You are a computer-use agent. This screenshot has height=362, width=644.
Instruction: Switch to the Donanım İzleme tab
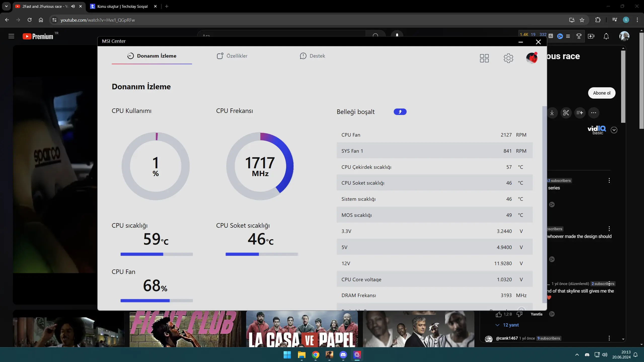[152, 56]
